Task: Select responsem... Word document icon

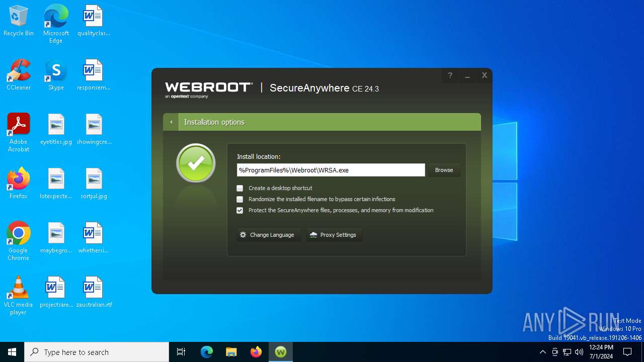Action: [x=94, y=75]
